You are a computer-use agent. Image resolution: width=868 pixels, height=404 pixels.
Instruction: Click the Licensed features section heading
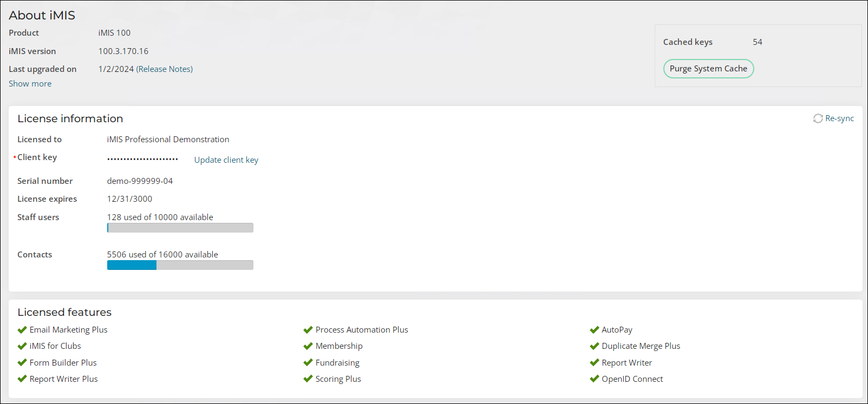pos(64,312)
